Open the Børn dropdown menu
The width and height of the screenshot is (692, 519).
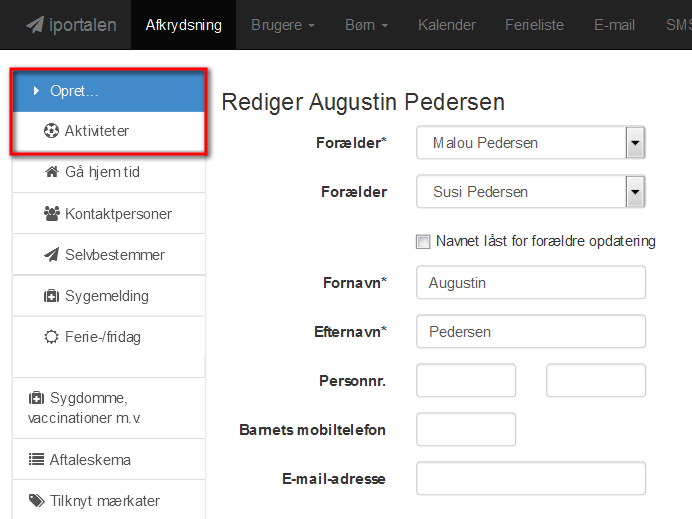click(366, 25)
